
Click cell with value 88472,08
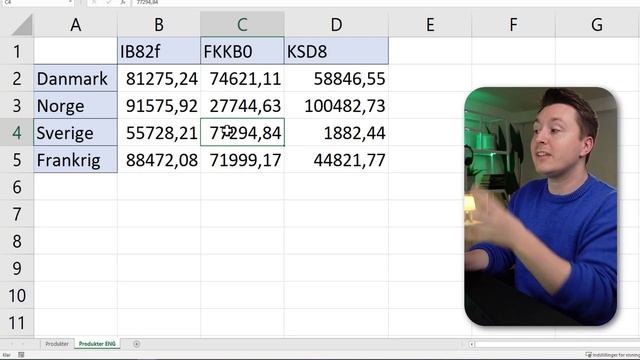(x=159, y=160)
